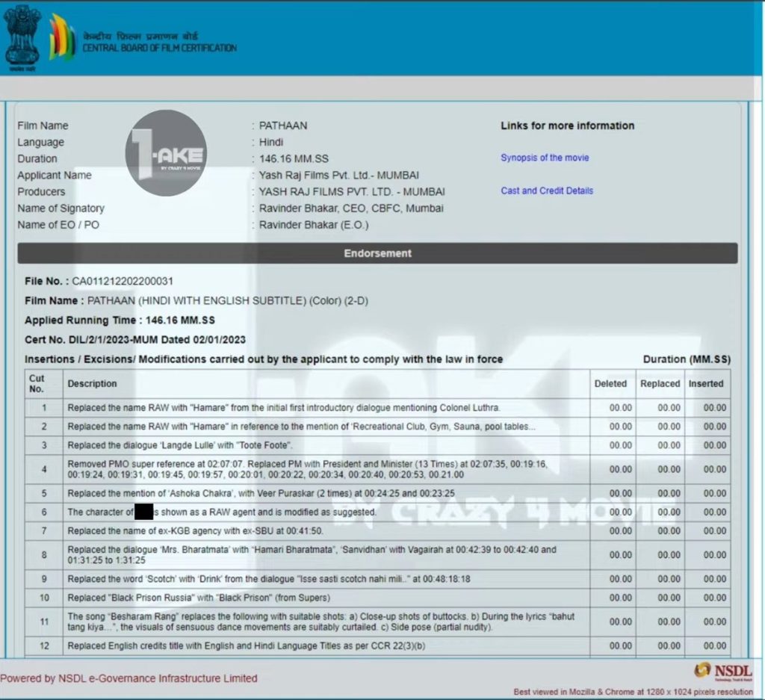Click the Replaced duration cell for cut 4

tap(660, 469)
